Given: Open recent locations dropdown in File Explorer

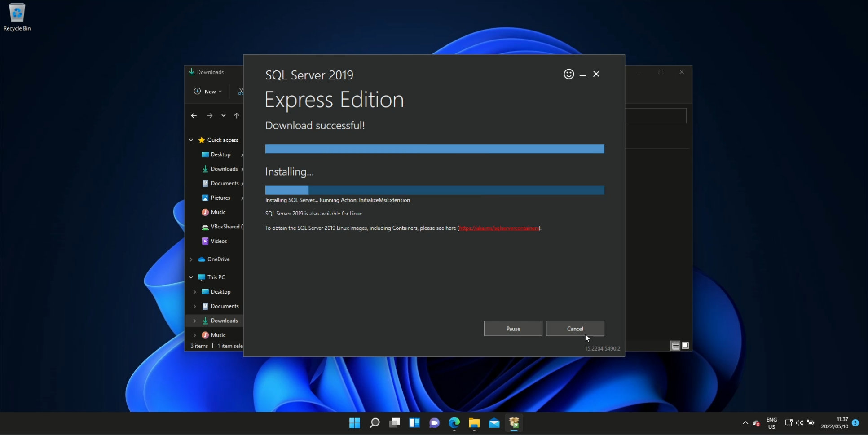Looking at the screenshot, I should point(223,116).
